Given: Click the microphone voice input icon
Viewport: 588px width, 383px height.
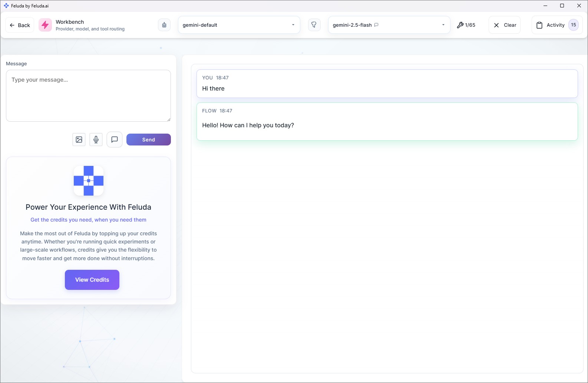Looking at the screenshot, I should pyautogui.click(x=96, y=140).
